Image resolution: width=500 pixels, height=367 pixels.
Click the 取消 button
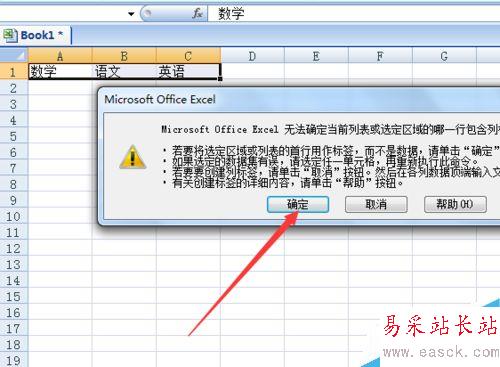point(376,204)
